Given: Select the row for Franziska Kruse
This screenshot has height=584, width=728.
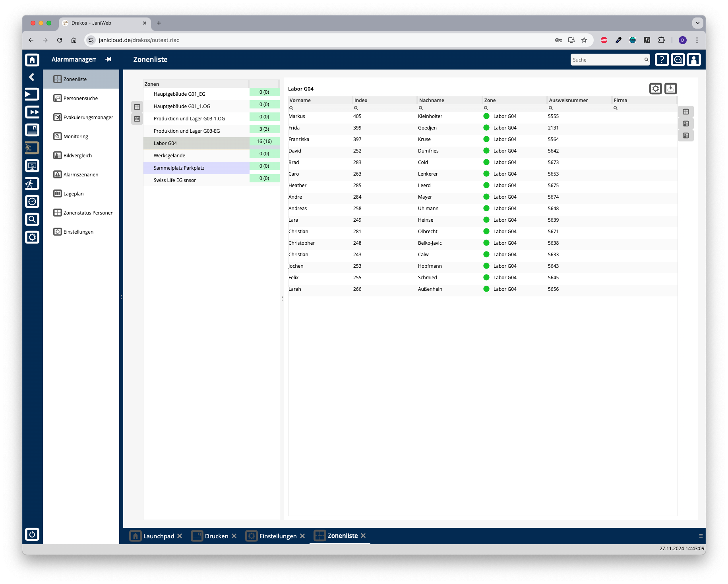Looking at the screenshot, I should coord(482,139).
